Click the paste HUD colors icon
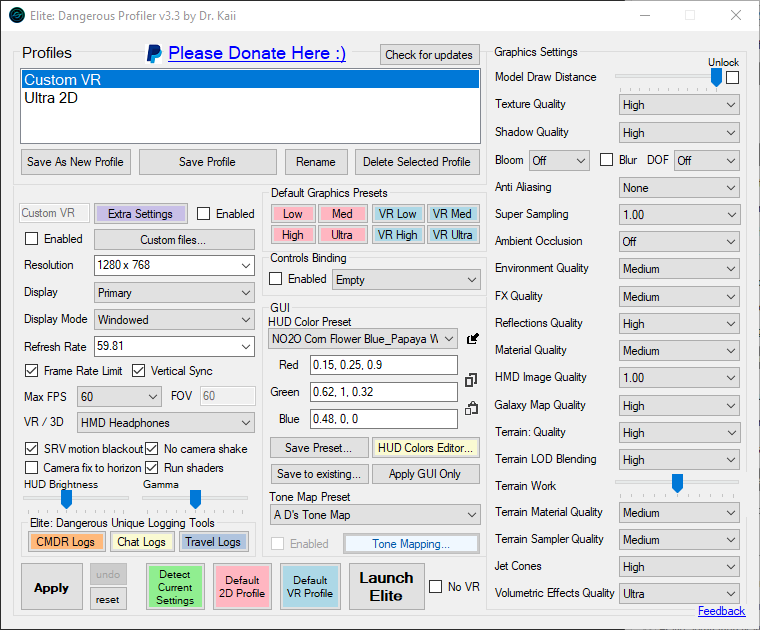The width and height of the screenshot is (760, 630). [x=471, y=409]
